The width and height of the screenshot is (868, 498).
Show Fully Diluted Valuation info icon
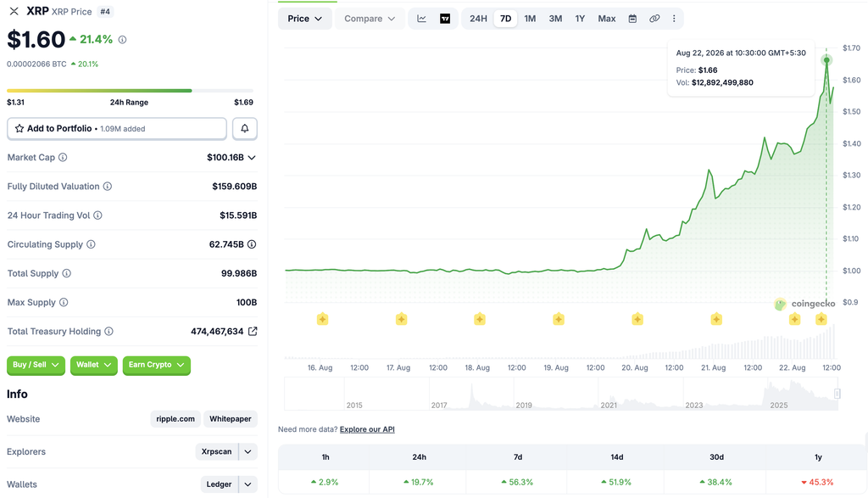[x=108, y=186]
